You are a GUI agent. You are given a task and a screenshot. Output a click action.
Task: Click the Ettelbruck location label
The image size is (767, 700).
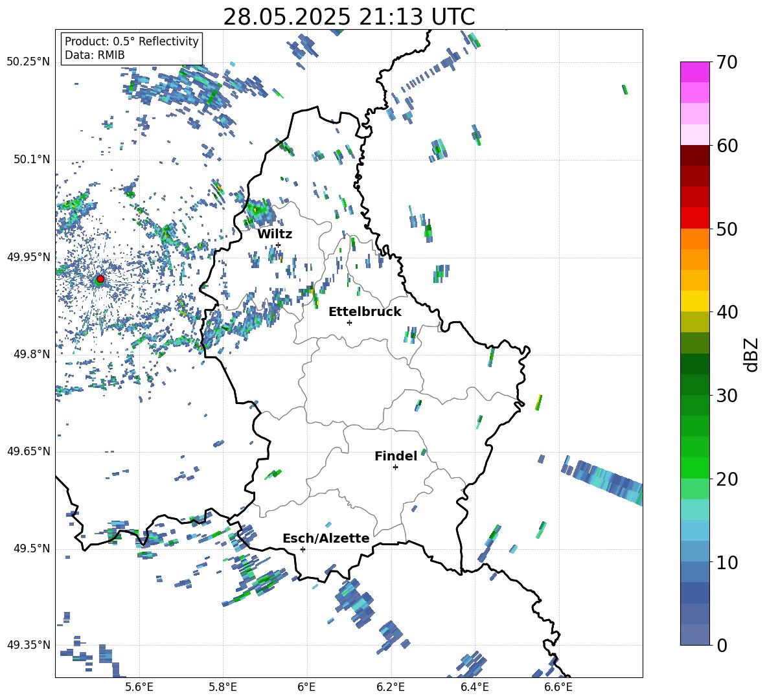coord(365,312)
